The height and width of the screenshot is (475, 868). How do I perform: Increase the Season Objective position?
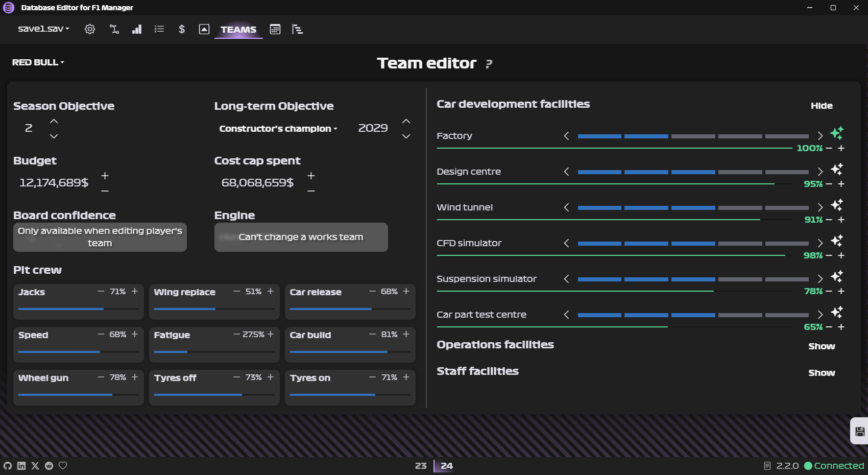[x=54, y=122]
